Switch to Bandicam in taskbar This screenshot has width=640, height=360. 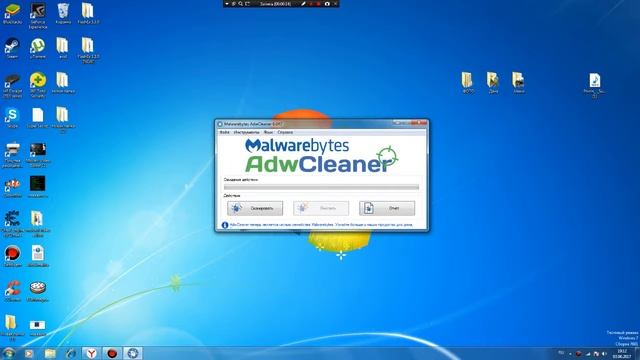pyautogui.click(x=112, y=353)
